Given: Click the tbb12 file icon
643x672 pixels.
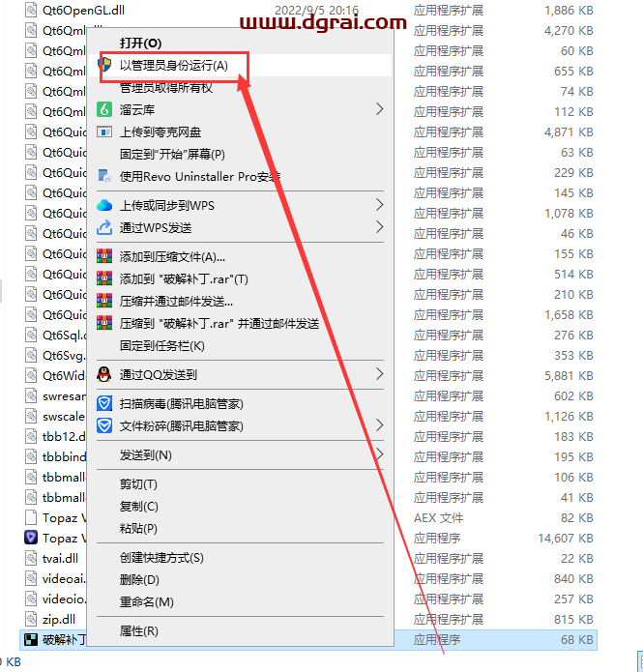Looking at the screenshot, I should (x=31, y=436).
